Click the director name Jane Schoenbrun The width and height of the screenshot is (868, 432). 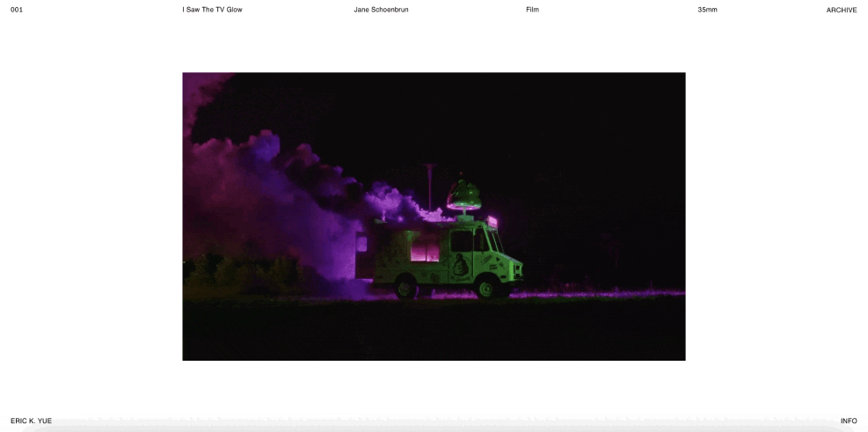(x=382, y=10)
